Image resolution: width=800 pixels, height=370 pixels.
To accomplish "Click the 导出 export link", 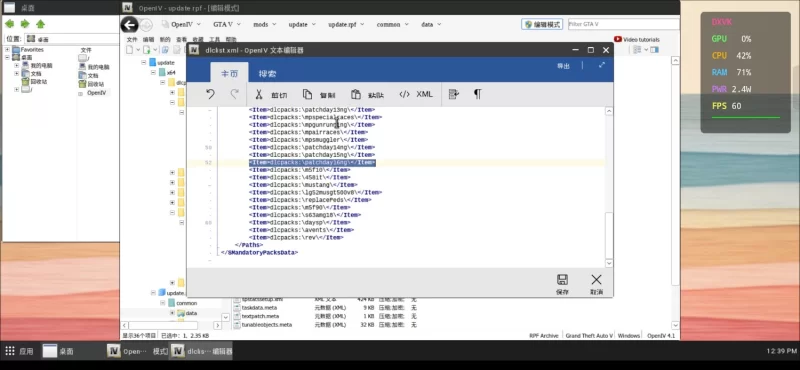I will [563, 66].
